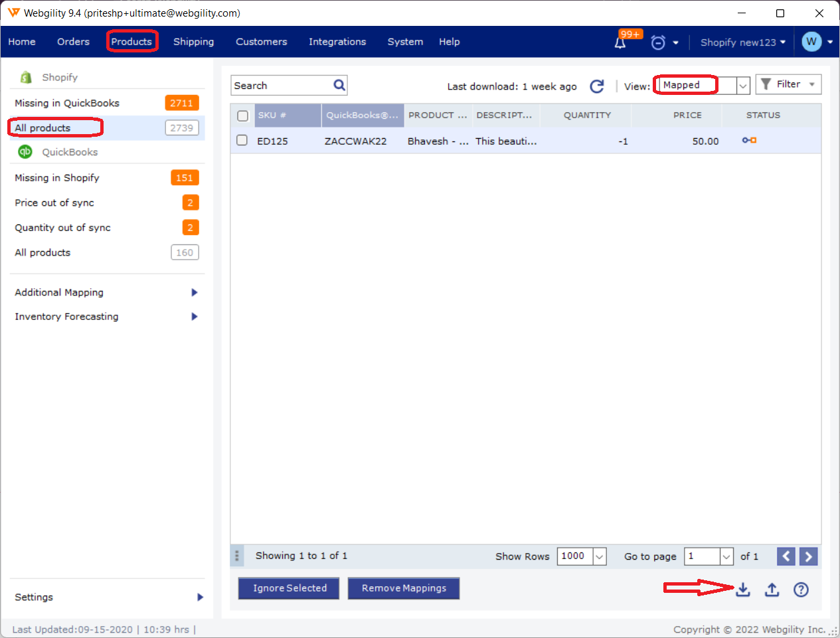Open the Go to page dropdown

[x=727, y=556]
